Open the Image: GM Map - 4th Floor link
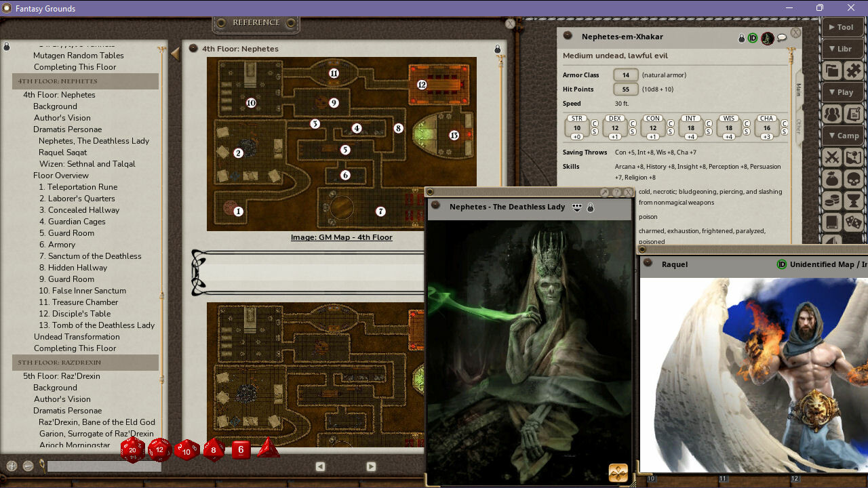The width and height of the screenshot is (868, 488). pyautogui.click(x=342, y=237)
